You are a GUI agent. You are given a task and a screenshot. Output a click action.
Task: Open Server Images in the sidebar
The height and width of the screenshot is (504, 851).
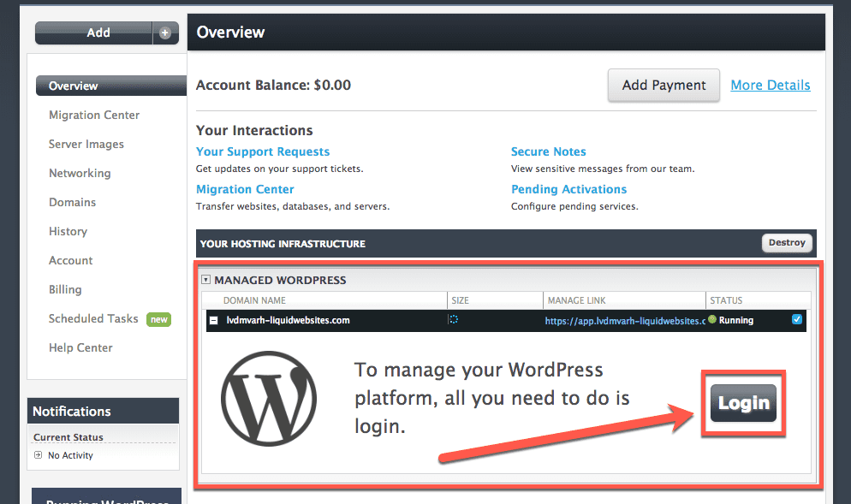click(86, 145)
